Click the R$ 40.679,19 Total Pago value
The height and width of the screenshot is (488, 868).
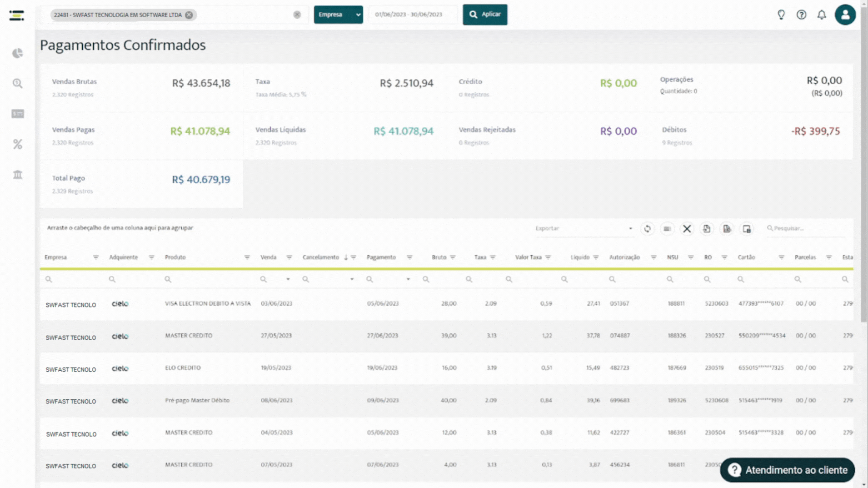pyautogui.click(x=201, y=180)
